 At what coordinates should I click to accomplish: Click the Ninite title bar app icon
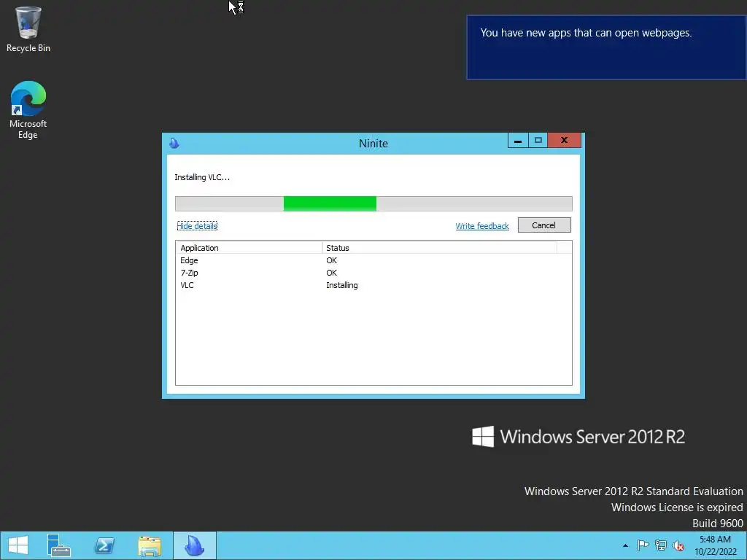(174, 143)
